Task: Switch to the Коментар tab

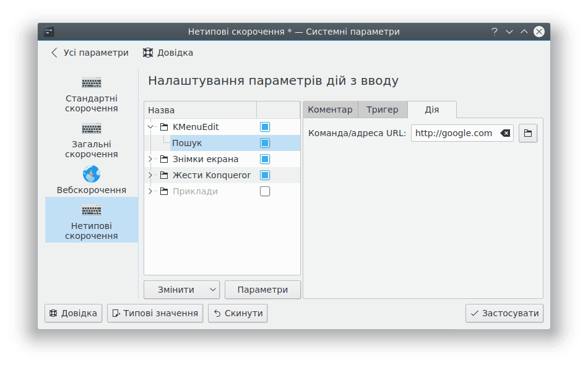Action: tap(330, 110)
